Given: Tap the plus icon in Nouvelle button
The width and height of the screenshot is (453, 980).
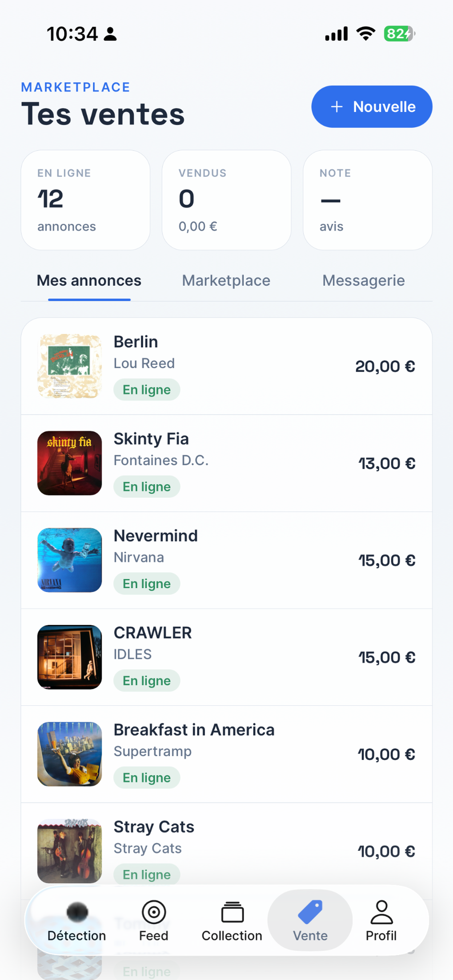Looking at the screenshot, I should coord(337,107).
